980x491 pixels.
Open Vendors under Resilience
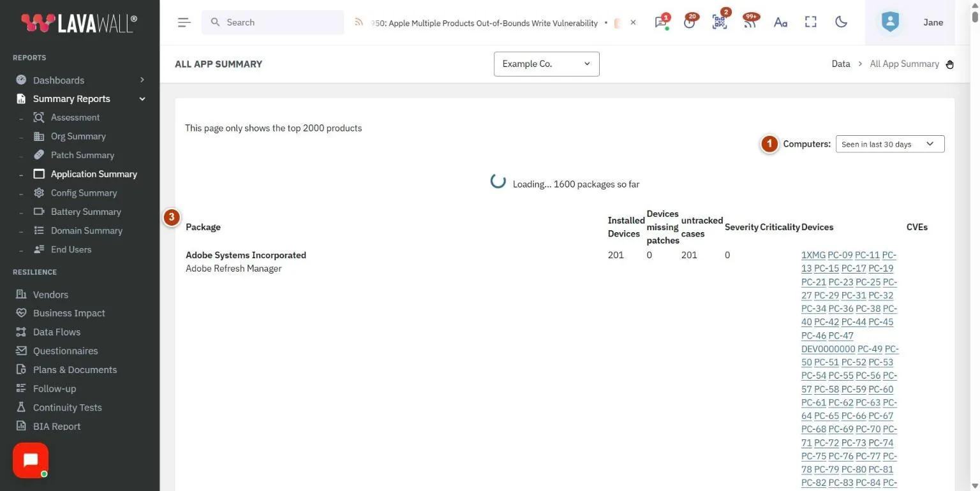tap(50, 295)
